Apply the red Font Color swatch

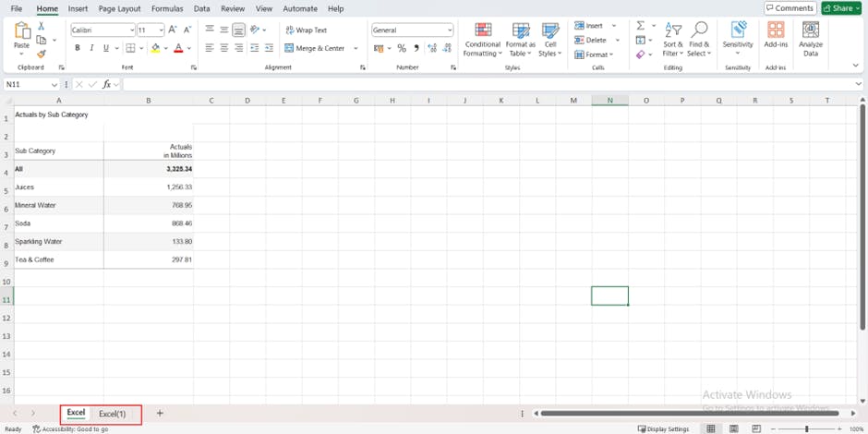[x=178, y=48]
